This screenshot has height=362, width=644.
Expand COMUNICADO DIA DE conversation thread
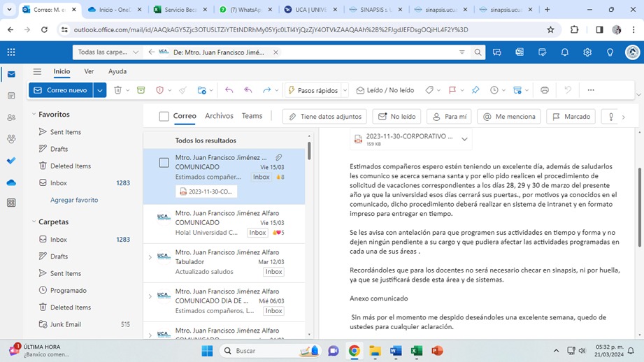[x=150, y=296]
